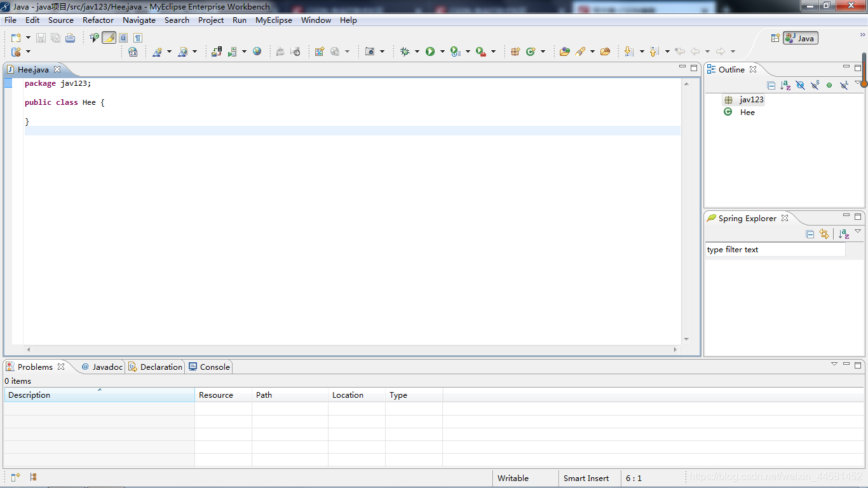
Task: Open the New Java Class dropdown arrow
Action: pyautogui.click(x=543, y=51)
